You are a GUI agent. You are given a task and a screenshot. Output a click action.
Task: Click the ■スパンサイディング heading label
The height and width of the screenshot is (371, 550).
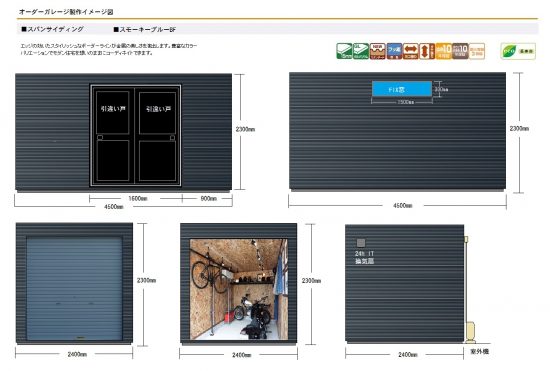(52, 29)
